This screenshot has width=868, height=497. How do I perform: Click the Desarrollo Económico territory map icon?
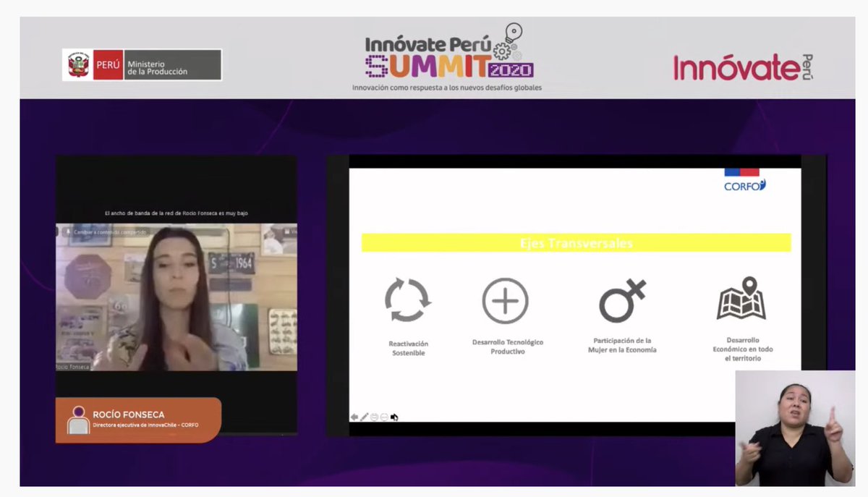pyautogui.click(x=742, y=298)
